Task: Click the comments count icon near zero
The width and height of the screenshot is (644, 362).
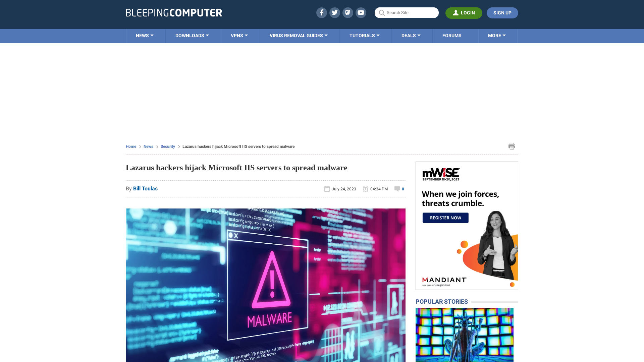Action: coord(397,189)
